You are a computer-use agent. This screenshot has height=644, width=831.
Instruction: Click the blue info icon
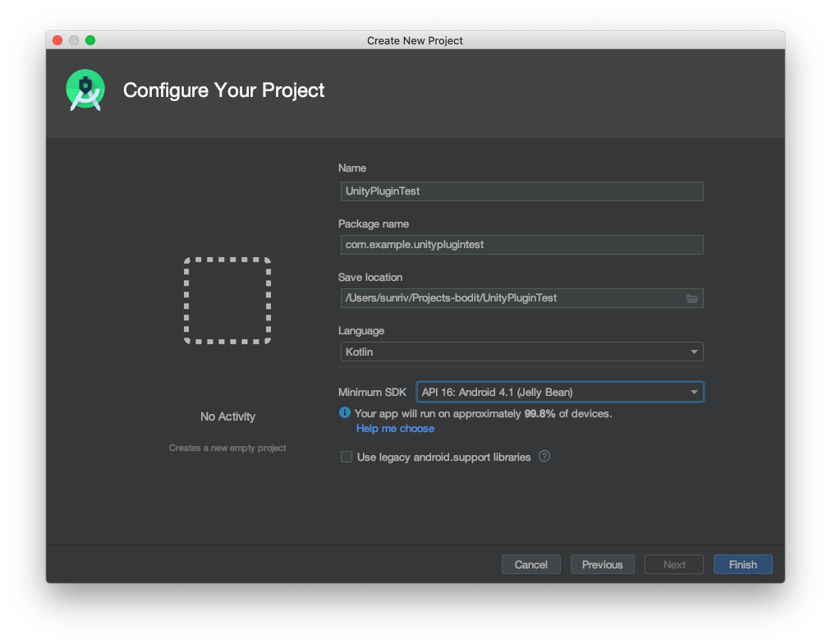pyautogui.click(x=345, y=414)
